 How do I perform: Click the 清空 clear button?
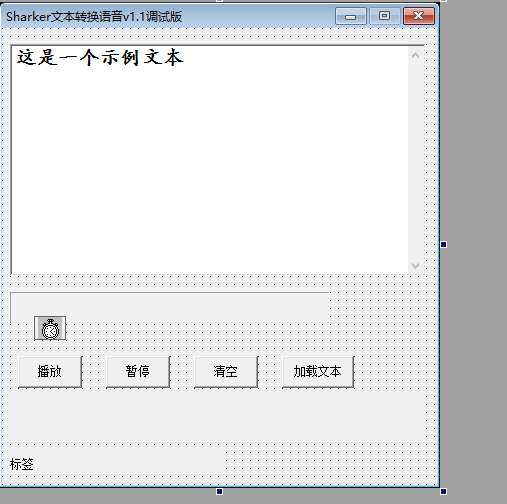click(226, 372)
